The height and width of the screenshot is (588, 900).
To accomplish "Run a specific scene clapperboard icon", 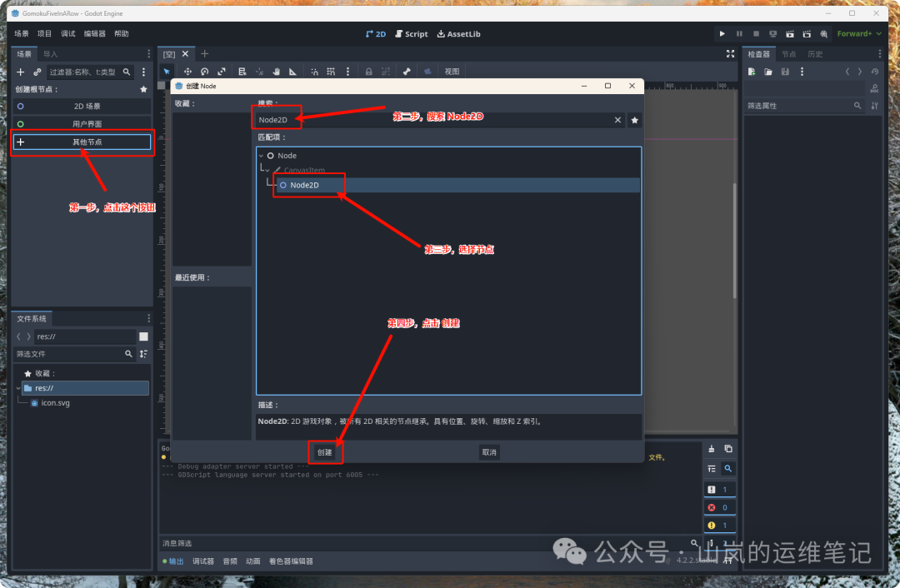I will point(807,34).
